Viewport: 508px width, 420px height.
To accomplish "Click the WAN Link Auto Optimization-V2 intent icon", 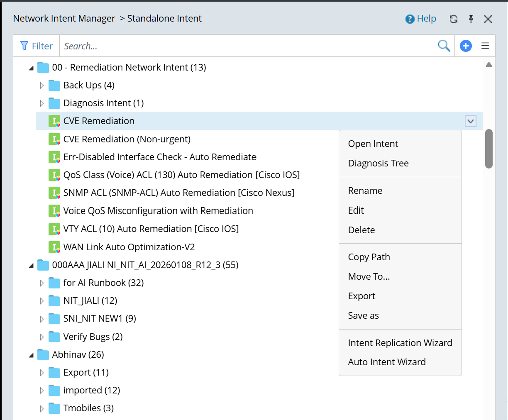I will pos(54,247).
